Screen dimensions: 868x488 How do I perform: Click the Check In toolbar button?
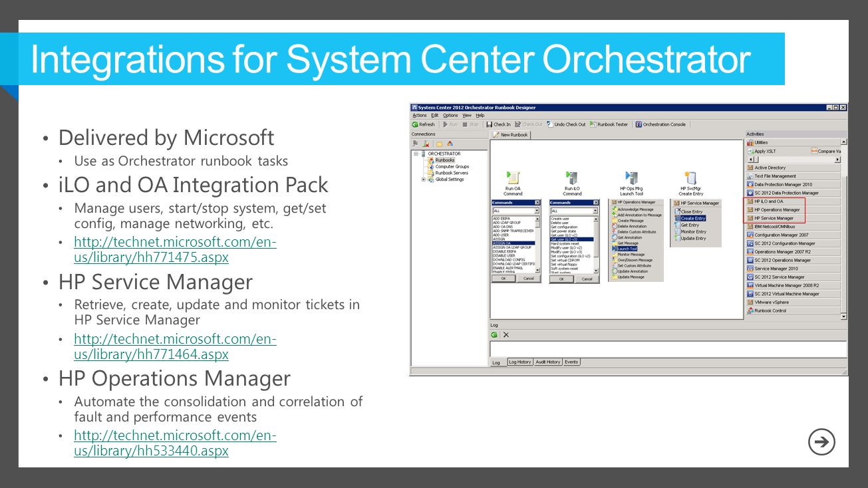(x=498, y=124)
